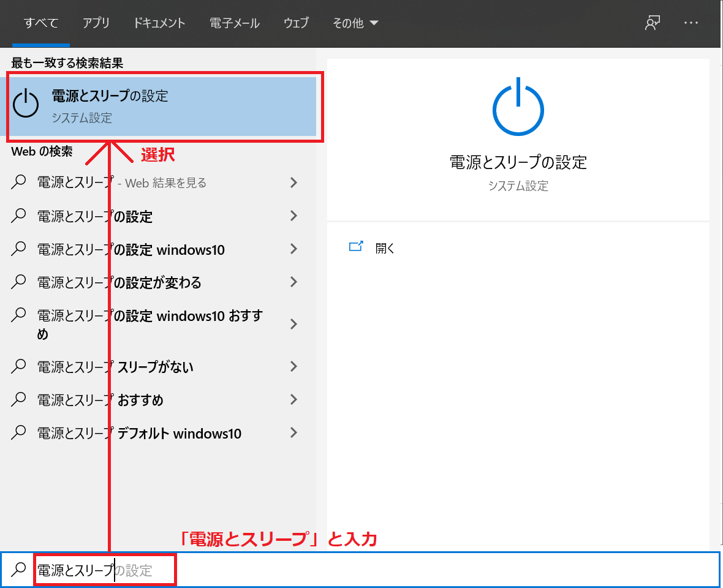Click the power icon beside 電源とスリープの設定 result
The image size is (723, 588).
(26, 105)
